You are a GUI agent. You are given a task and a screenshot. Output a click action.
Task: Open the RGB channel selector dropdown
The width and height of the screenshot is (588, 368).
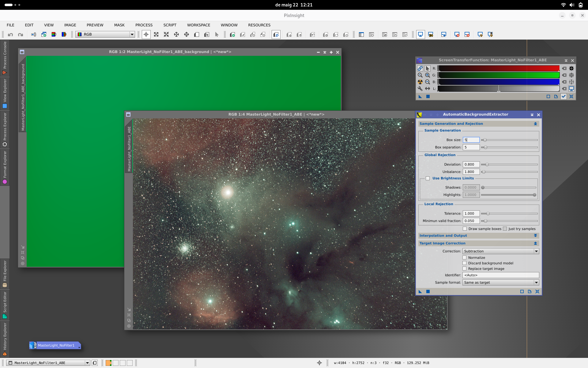coord(105,34)
